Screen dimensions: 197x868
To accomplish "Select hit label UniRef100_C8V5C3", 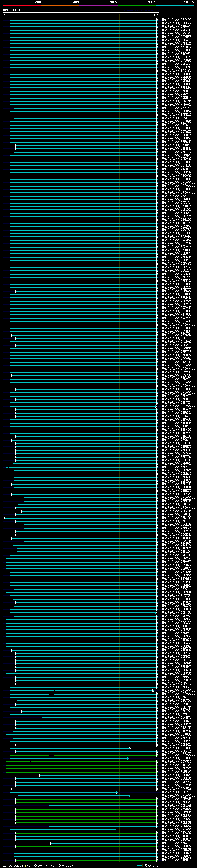I will [x=177, y=761].
